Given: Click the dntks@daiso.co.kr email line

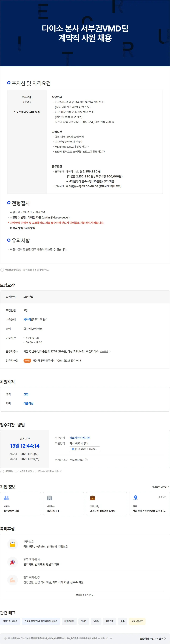Looking at the screenshot, I should tap(40, 217).
